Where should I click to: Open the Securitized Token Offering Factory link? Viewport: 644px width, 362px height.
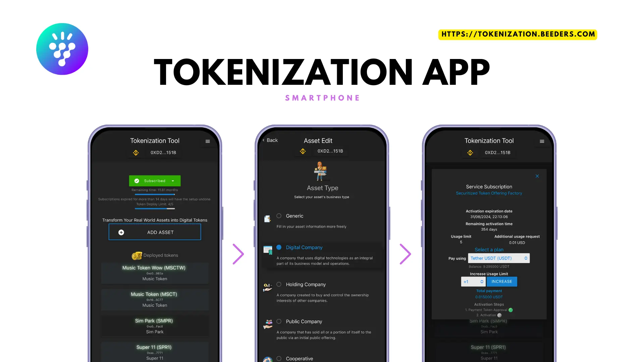coord(489,193)
